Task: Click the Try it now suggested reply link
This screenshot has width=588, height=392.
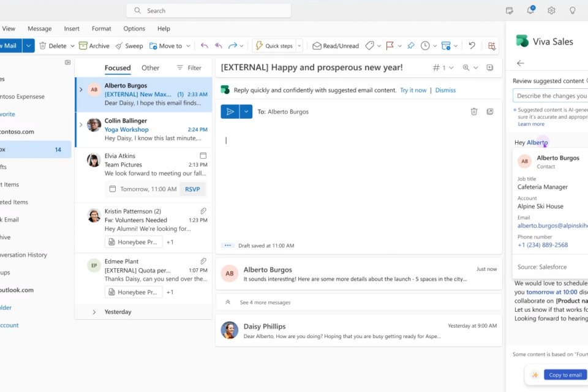Action: coord(413,90)
